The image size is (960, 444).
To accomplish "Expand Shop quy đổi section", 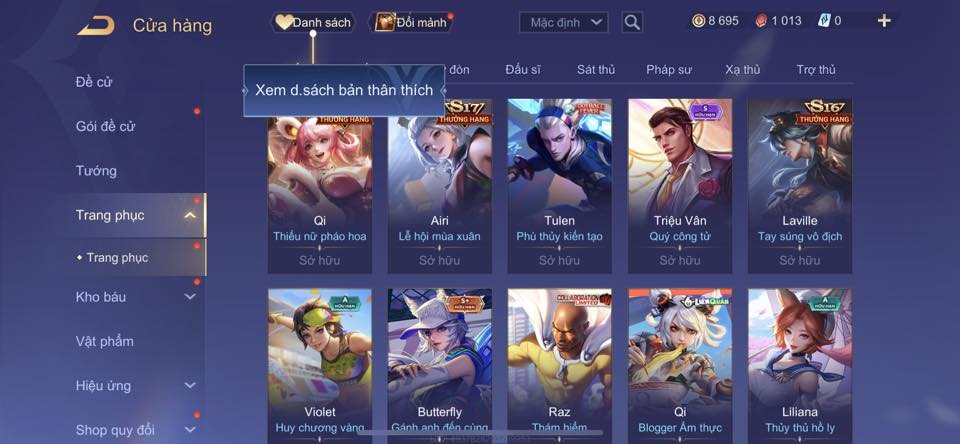I will tap(190, 429).
